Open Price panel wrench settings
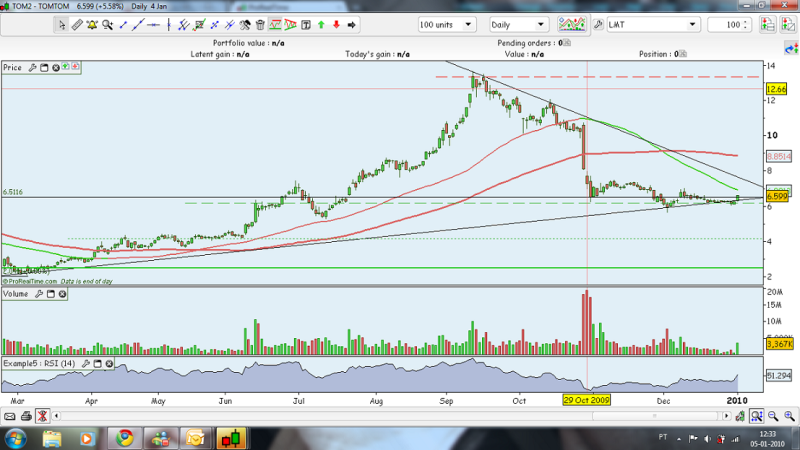800x450 pixels. [32, 67]
